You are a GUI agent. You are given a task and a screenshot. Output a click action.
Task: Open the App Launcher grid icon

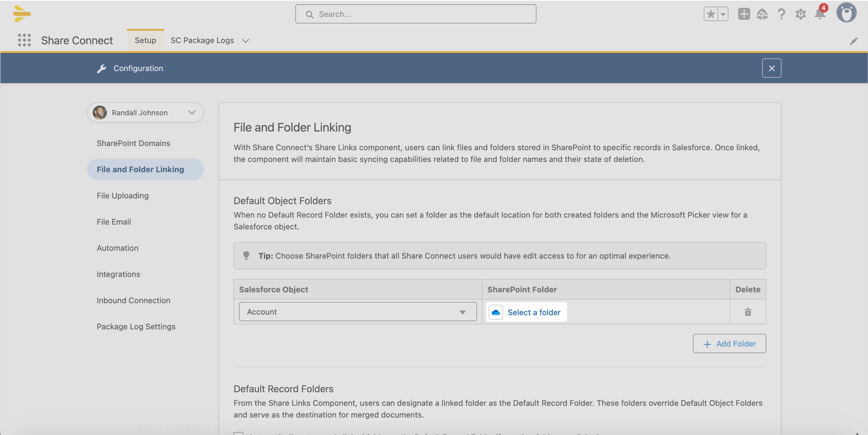pyautogui.click(x=24, y=40)
